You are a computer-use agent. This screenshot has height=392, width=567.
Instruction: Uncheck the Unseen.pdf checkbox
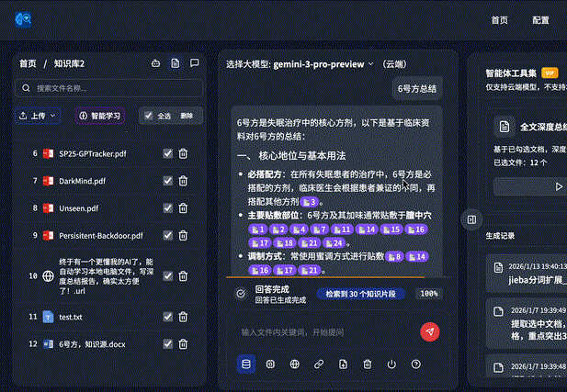coord(167,208)
